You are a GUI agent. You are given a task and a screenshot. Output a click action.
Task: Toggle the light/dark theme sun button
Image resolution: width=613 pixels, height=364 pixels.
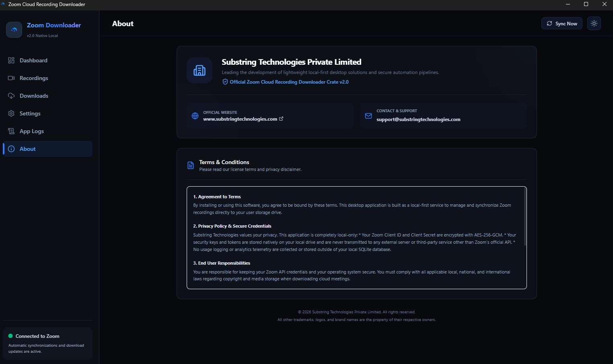[x=594, y=23]
